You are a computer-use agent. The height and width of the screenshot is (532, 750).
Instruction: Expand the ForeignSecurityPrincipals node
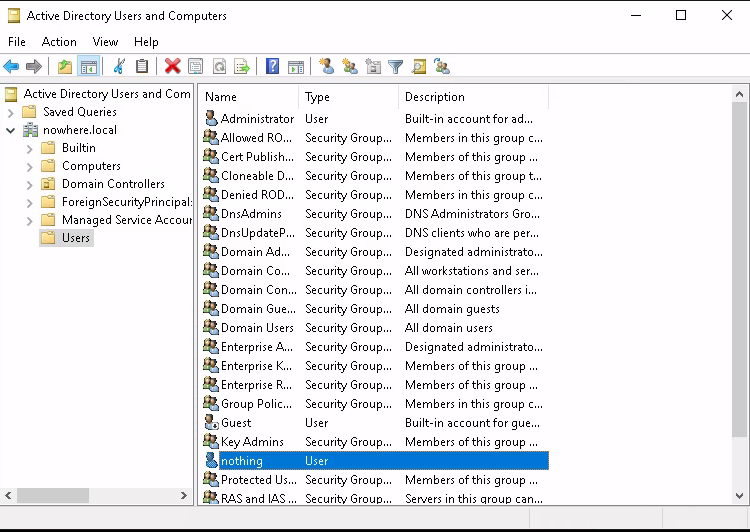point(30,203)
